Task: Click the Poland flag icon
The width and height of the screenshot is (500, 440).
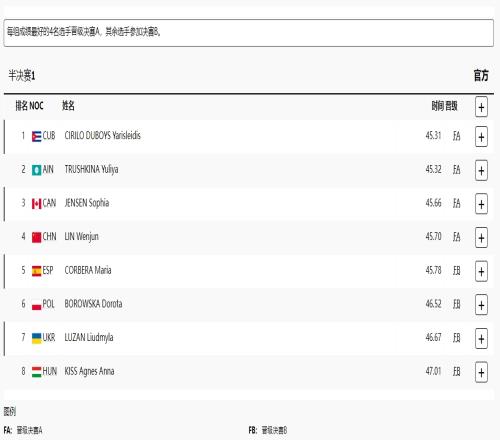Action: pos(36,305)
